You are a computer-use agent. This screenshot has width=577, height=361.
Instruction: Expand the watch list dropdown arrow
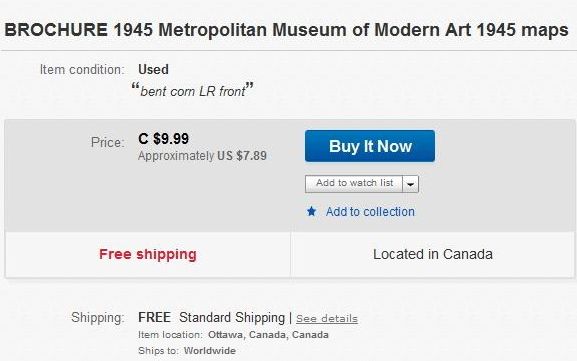[411, 184]
